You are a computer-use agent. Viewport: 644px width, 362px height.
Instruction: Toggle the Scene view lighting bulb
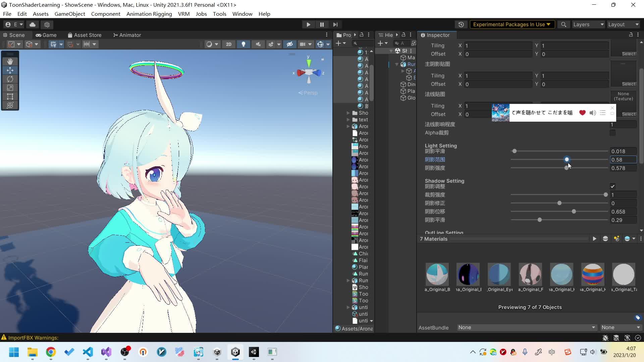tap(244, 44)
